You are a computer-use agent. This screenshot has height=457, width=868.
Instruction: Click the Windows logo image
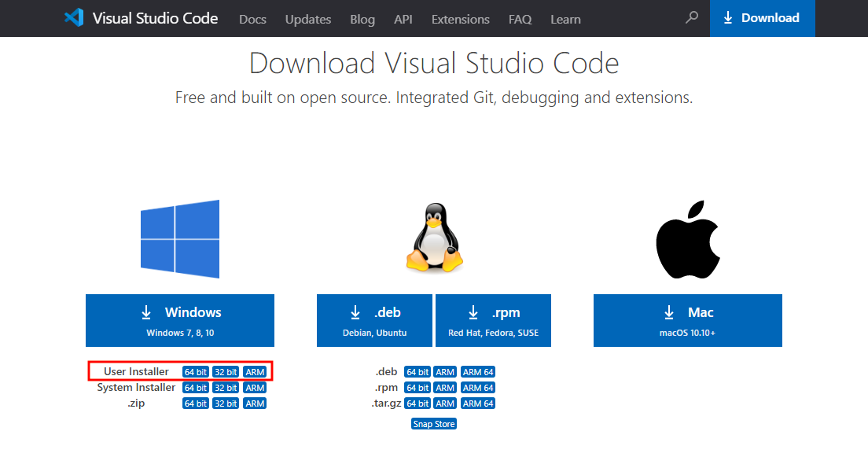point(180,239)
